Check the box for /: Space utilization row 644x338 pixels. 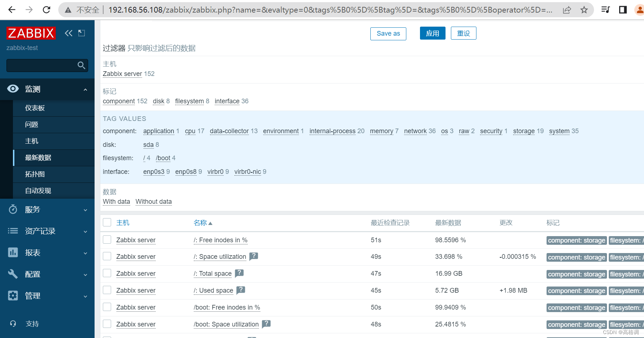107,256
